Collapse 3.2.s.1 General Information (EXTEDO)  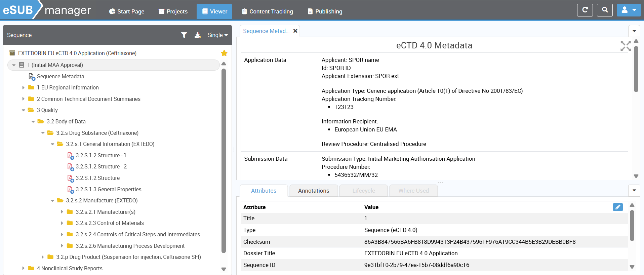pyautogui.click(x=52, y=144)
